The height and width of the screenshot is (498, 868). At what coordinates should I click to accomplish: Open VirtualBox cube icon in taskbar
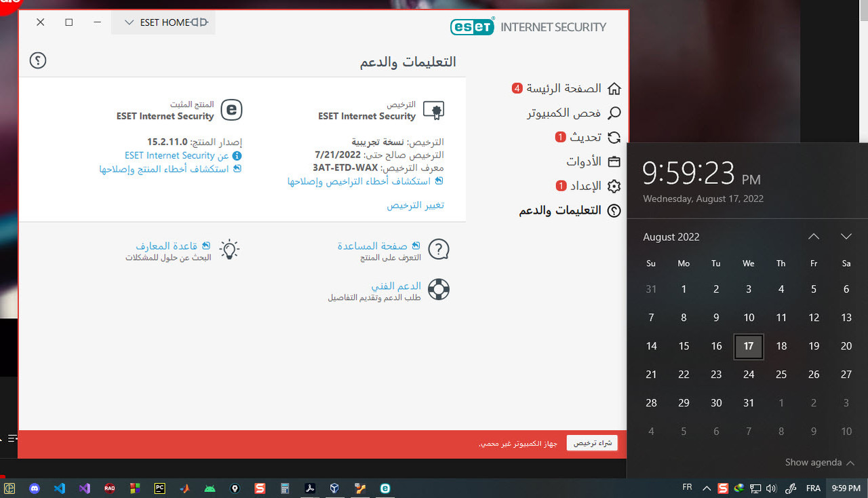click(x=335, y=488)
